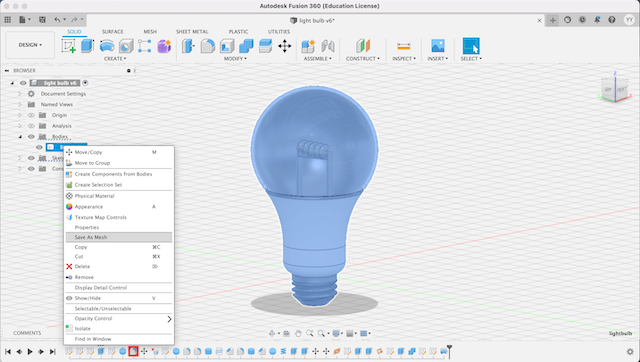Expand the Named Views node
The image size is (640, 362).
click(x=20, y=104)
